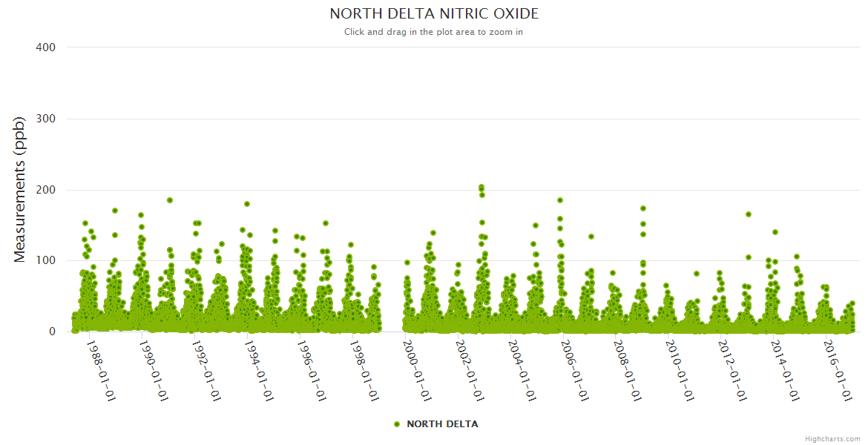This screenshot has height=445, width=868.
Task: Click the highest data point above 200 ppb
Action: 481,188
